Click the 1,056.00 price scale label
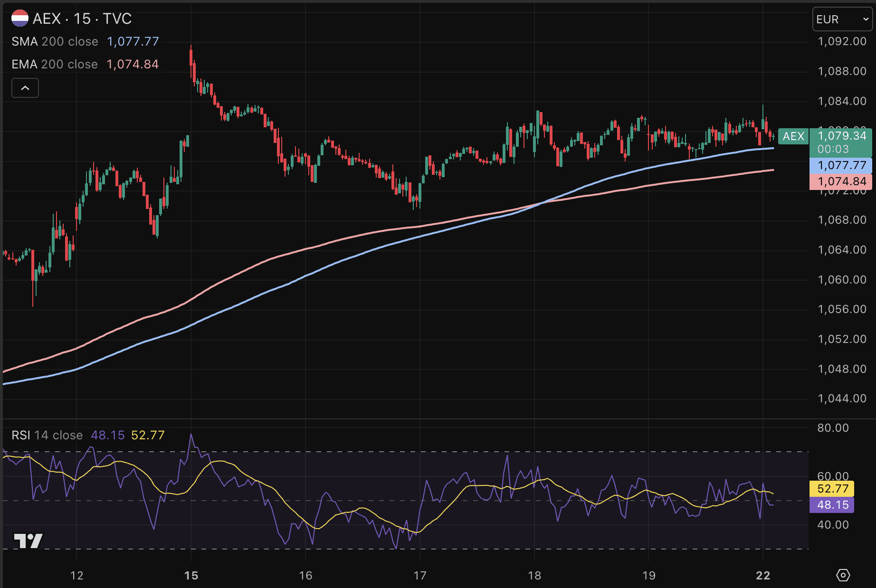 (x=842, y=309)
